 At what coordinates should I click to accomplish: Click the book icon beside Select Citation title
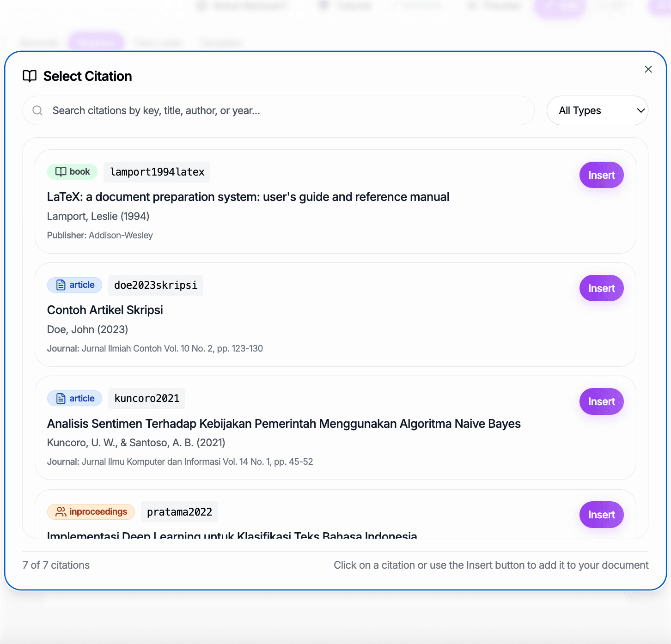click(x=29, y=76)
